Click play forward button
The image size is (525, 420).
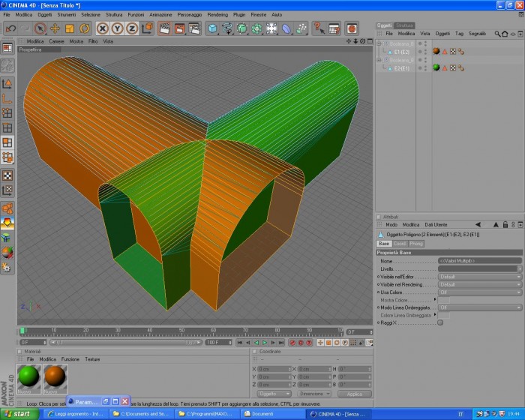pyautogui.click(x=265, y=342)
